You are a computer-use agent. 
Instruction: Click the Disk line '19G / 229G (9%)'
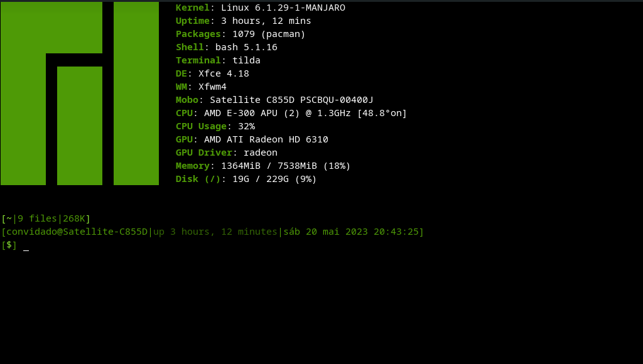pos(246,179)
